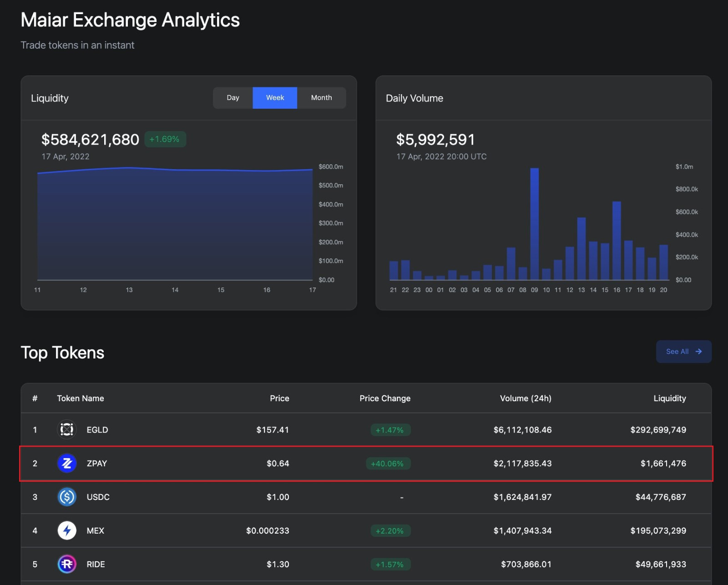Screen dimensions: 728x585
Task: Sort tokens by Liquidity column header
Action: point(669,398)
